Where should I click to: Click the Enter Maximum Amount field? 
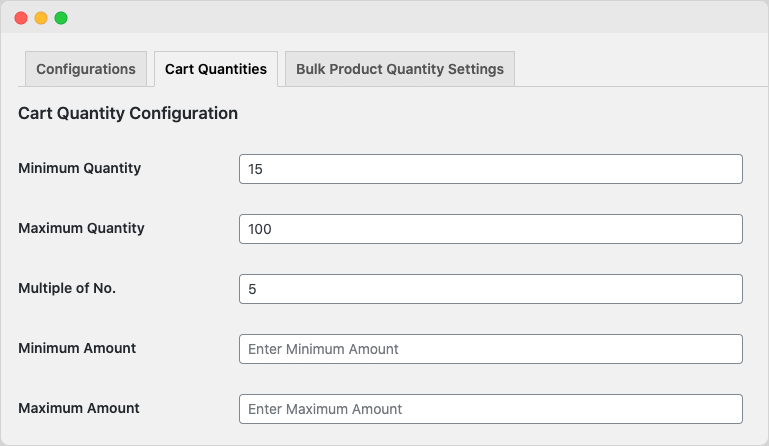(x=491, y=409)
